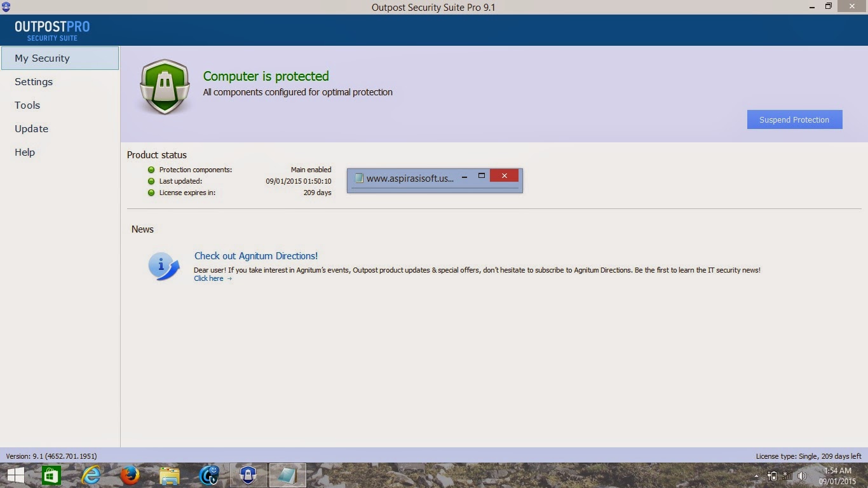Screen dimensions: 868x488
Task: Open the blue globe app in the taskbar
Action: pyautogui.click(x=209, y=475)
